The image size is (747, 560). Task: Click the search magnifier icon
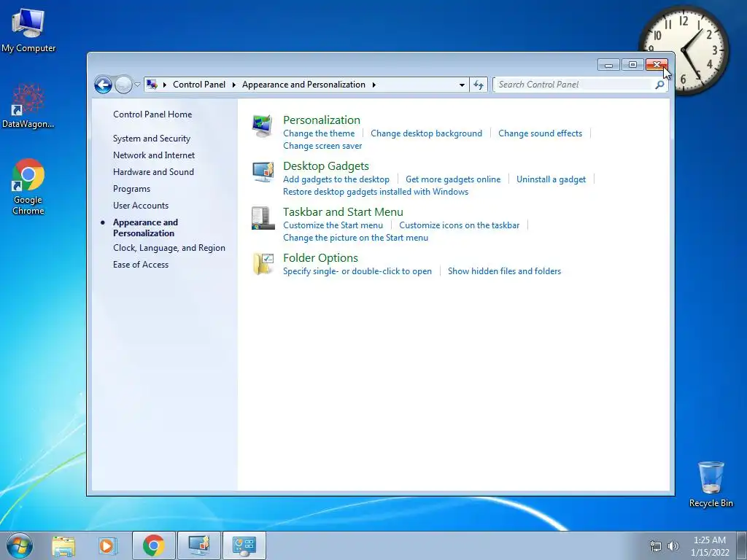coord(659,85)
